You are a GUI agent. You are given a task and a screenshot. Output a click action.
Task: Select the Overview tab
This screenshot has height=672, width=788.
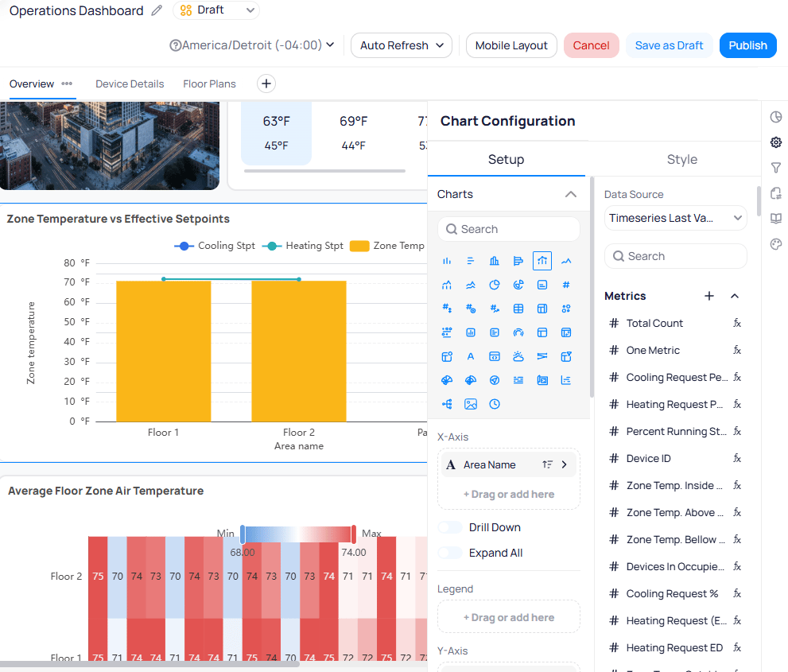click(32, 84)
